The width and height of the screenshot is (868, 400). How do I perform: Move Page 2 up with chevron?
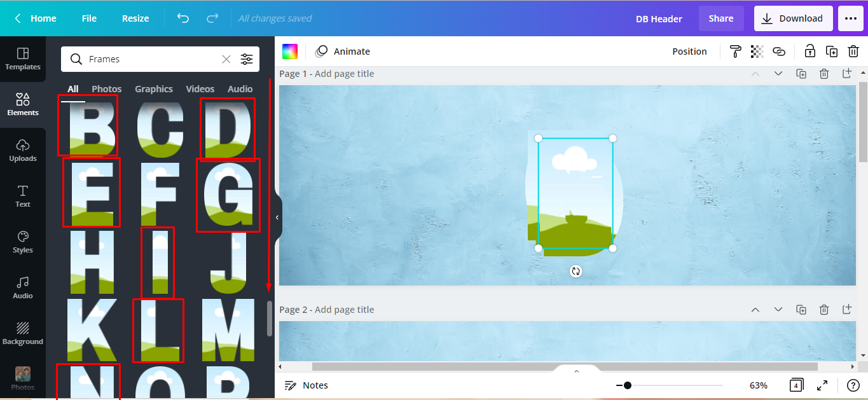[755, 310]
